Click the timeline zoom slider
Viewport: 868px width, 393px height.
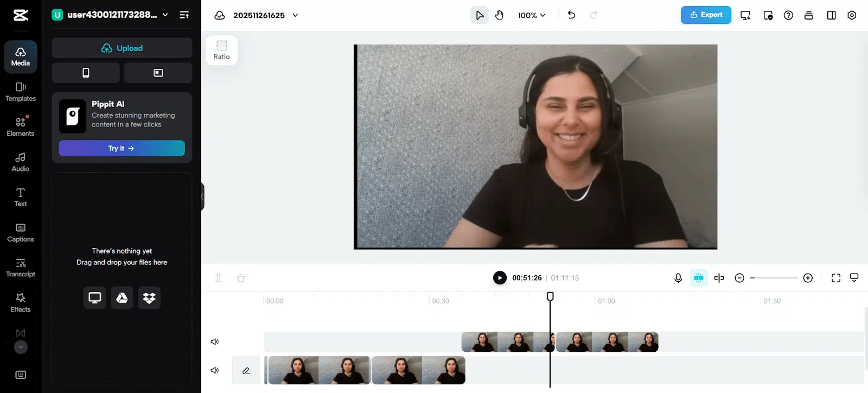pyautogui.click(x=774, y=278)
